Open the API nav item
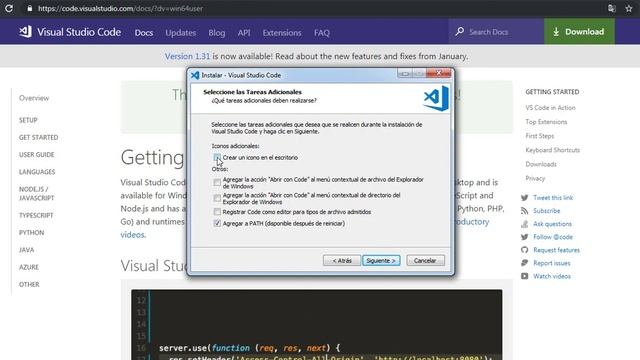The height and width of the screenshot is (360, 640). 244,33
